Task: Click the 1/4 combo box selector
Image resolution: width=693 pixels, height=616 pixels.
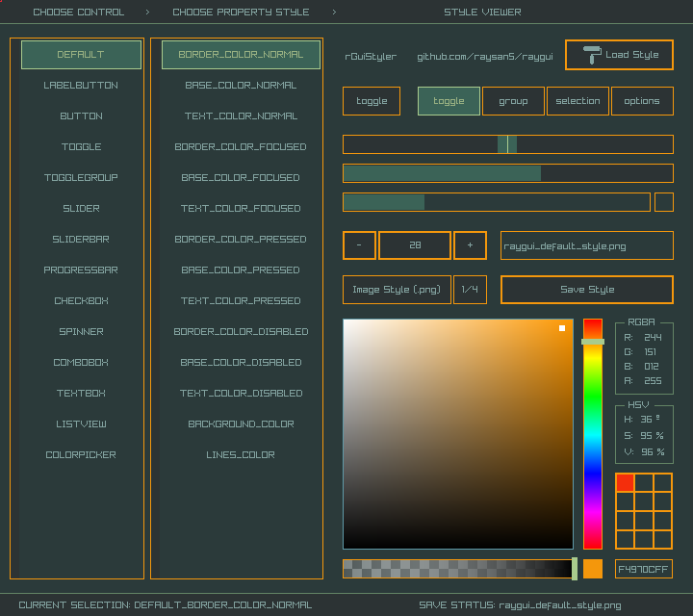Action: [470, 290]
